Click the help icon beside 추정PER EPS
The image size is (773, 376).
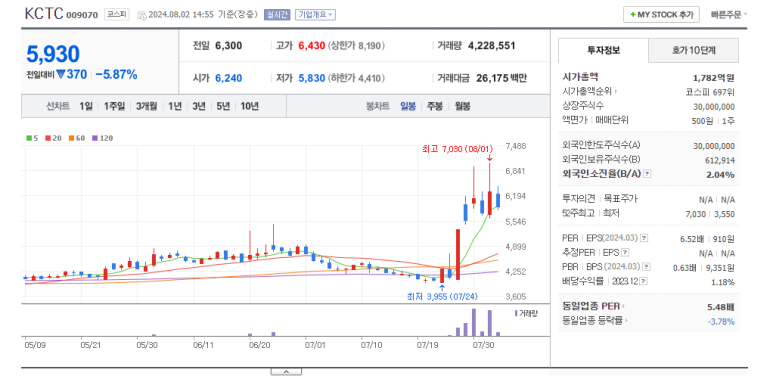click(x=625, y=252)
